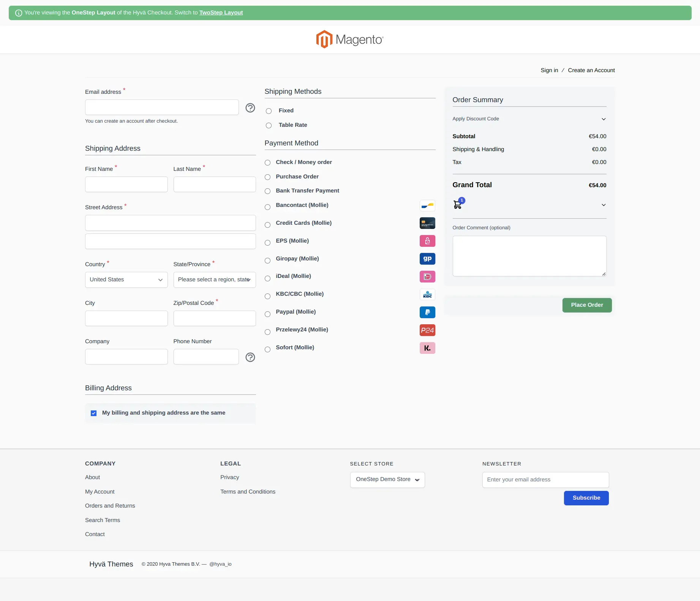Click the phone number help question mark
The height and width of the screenshot is (601, 700).
(x=250, y=357)
